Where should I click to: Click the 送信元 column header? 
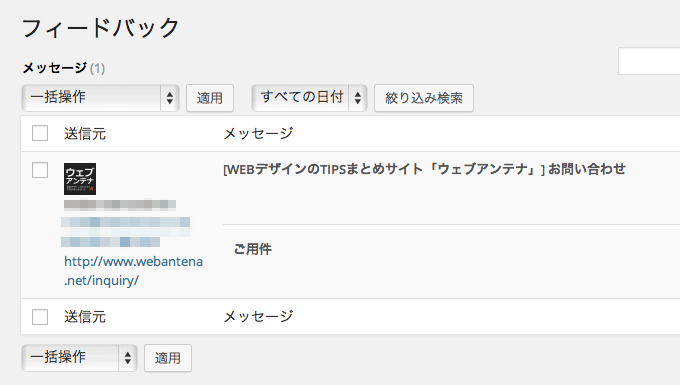tap(85, 134)
